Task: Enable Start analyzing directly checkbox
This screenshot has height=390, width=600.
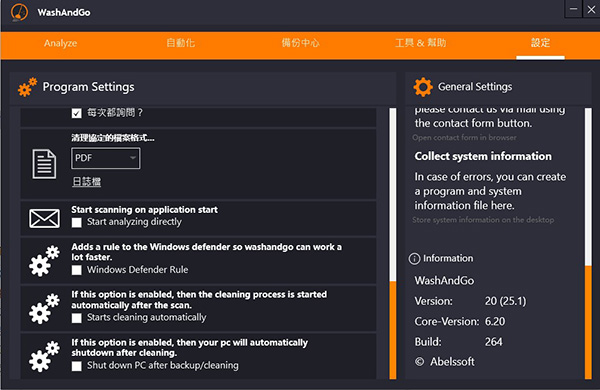Action: [x=77, y=222]
